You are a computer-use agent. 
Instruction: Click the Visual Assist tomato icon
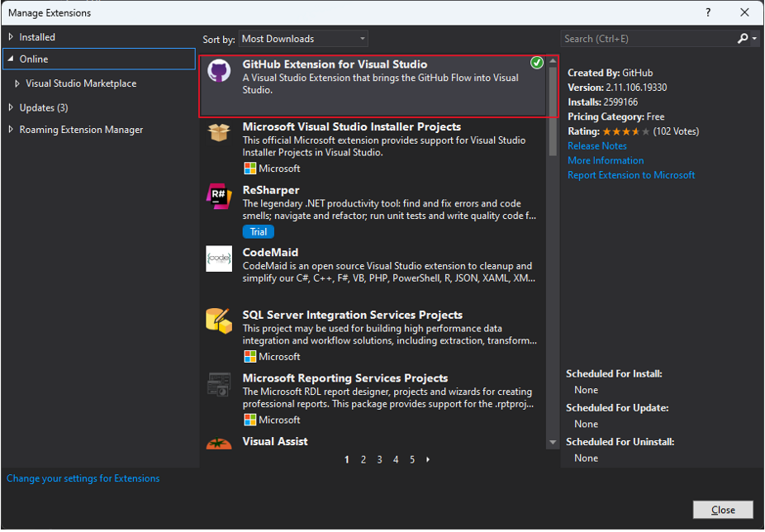coord(218,444)
